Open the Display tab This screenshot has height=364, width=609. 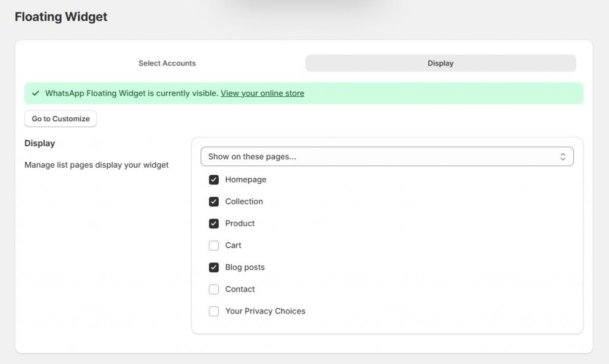click(x=441, y=63)
